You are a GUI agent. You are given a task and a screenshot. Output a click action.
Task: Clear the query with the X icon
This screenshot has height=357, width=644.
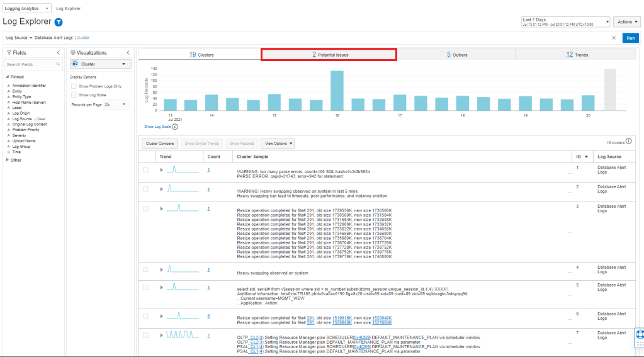pos(614,38)
